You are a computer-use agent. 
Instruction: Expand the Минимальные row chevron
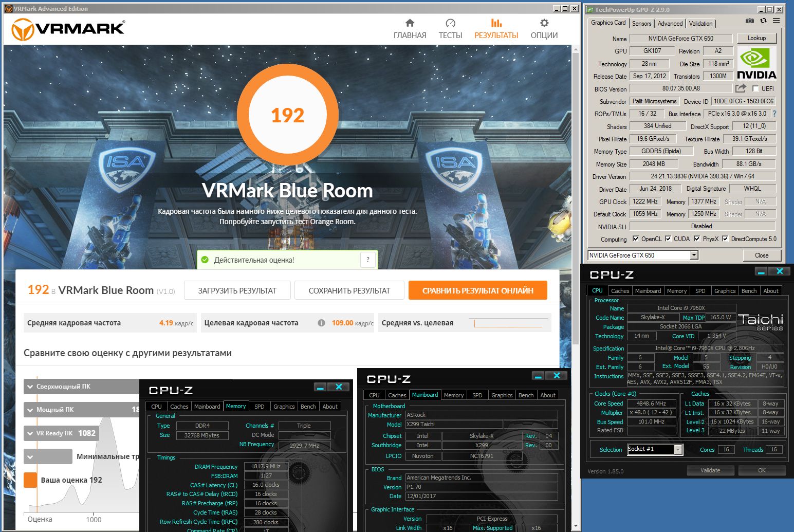click(x=30, y=456)
